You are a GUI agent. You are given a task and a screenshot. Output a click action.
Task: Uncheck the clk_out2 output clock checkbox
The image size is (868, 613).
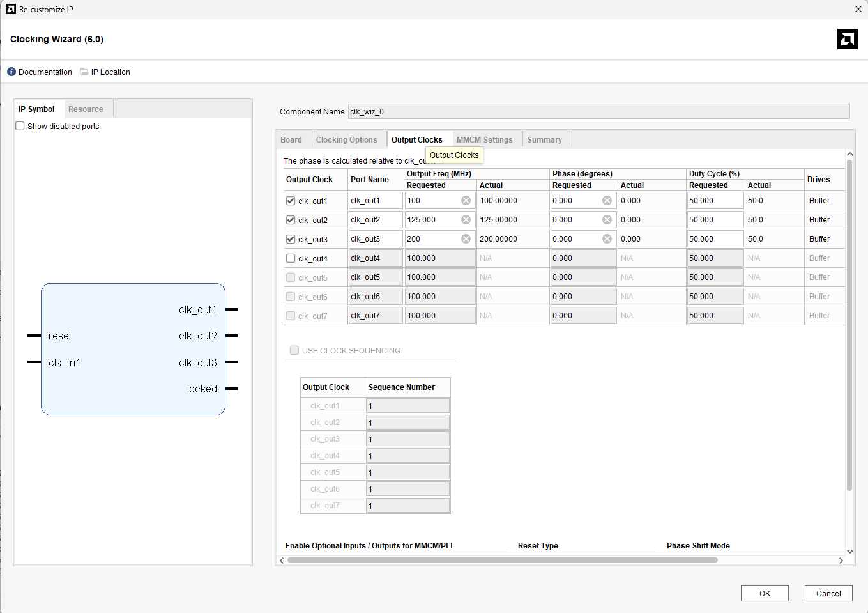[291, 220]
